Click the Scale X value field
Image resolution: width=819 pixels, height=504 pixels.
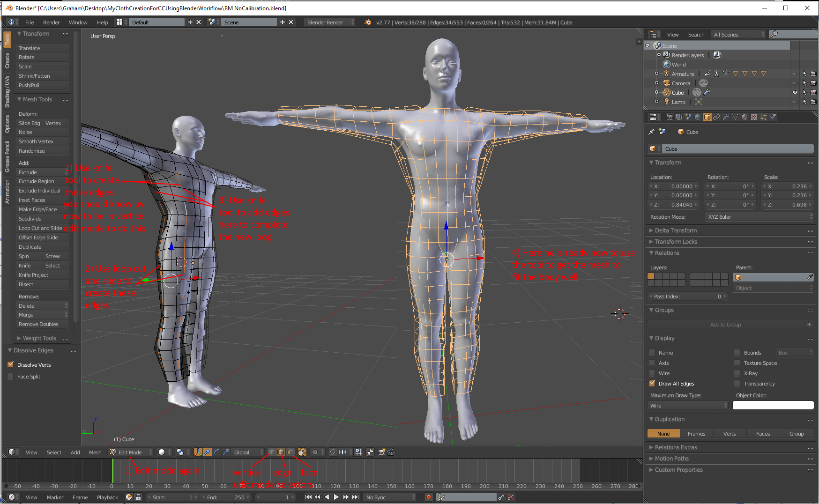[x=788, y=186]
